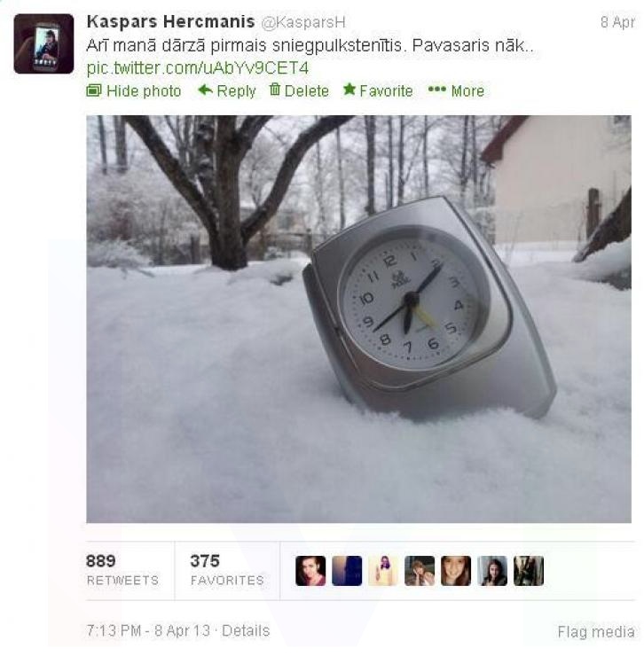This screenshot has height=656, width=644.
Task: Open the snowy clock photo
Action: tap(359, 319)
